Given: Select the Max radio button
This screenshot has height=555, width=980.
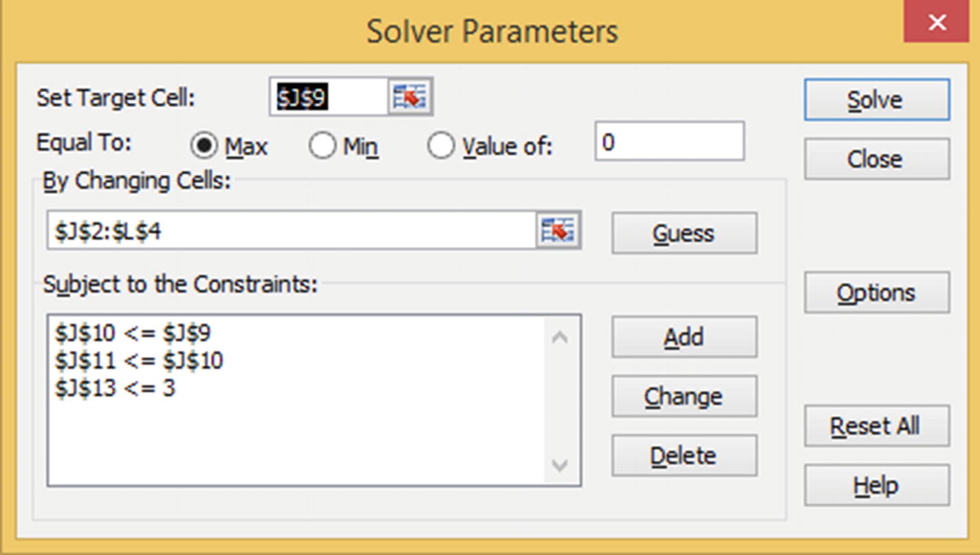Looking at the screenshot, I should pyautogui.click(x=204, y=146).
